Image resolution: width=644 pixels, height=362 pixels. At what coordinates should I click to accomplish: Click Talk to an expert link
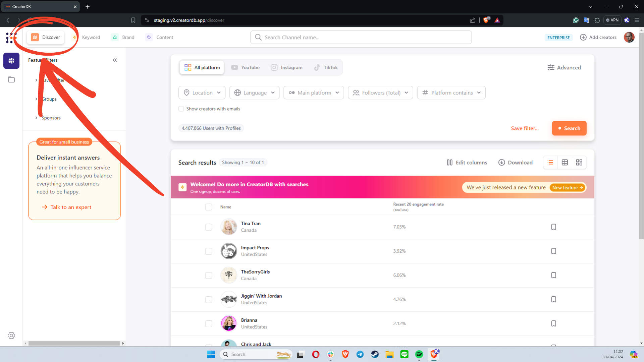point(66,207)
